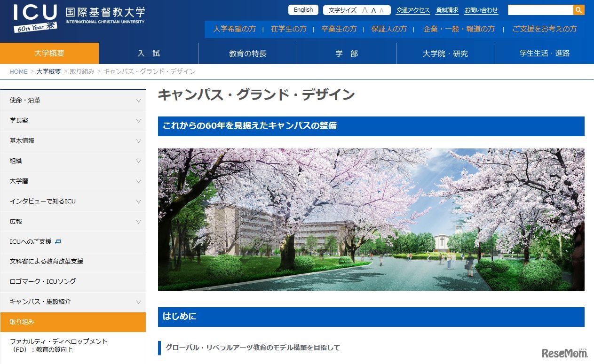This screenshot has width=594, height=364.
Task: Select the medium font size A
Action: [373, 10]
